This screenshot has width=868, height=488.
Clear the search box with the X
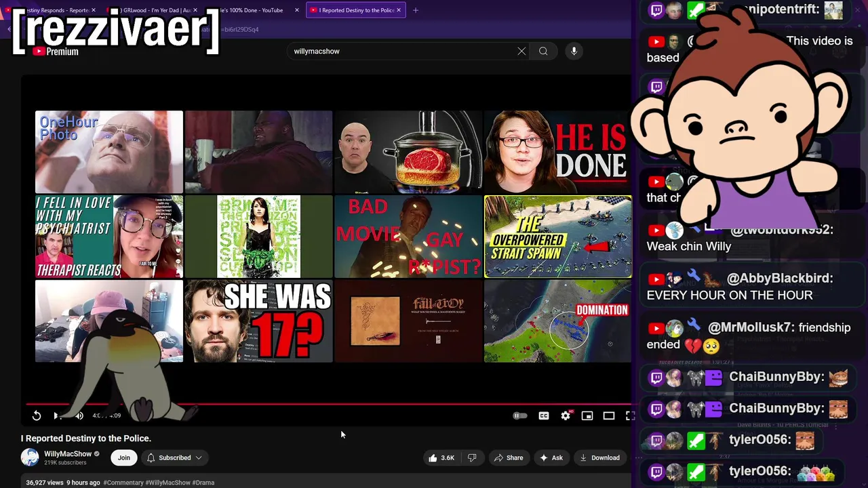coord(521,51)
